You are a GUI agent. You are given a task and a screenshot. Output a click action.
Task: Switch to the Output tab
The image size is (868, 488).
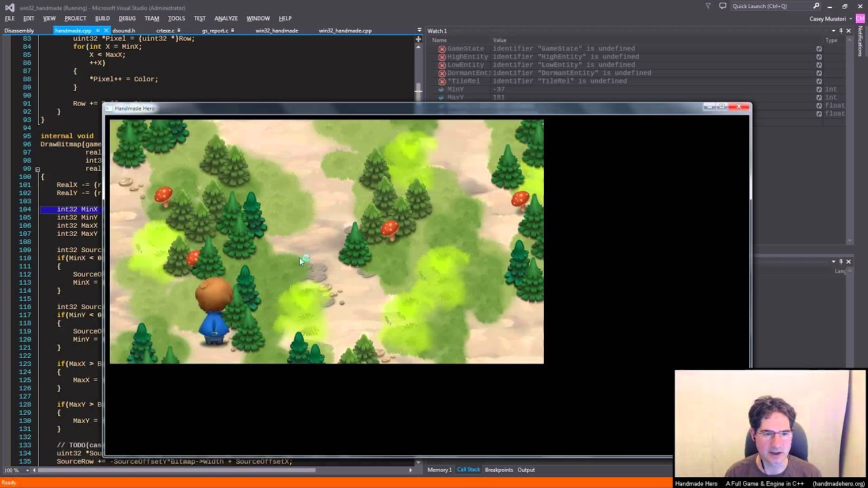click(x=526, y=470)
